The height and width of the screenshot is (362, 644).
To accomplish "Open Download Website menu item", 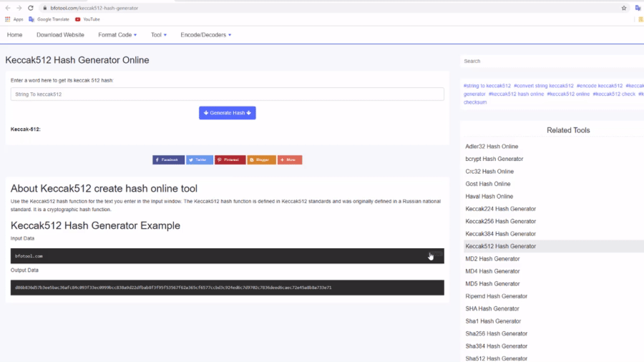I will coord(60,34).
